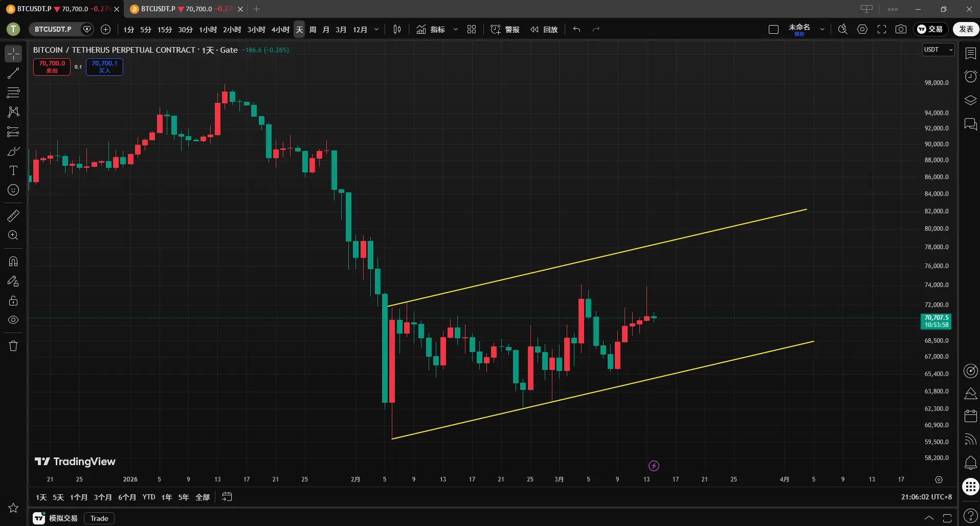Toggle stay in drawing mode
The width and height of the screenshot is (980, 526).
coord(13,281)
